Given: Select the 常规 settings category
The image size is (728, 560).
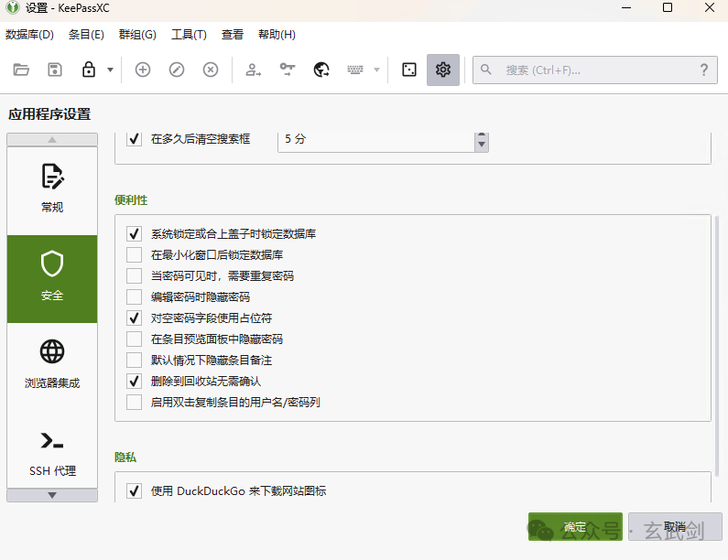Looking at the screenshot, I should pos(52,190).
